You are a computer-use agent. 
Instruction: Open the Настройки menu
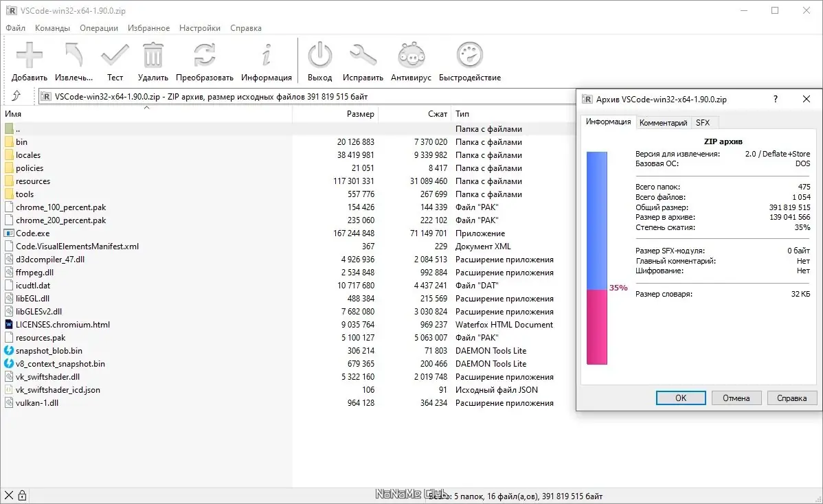[199, 28]
